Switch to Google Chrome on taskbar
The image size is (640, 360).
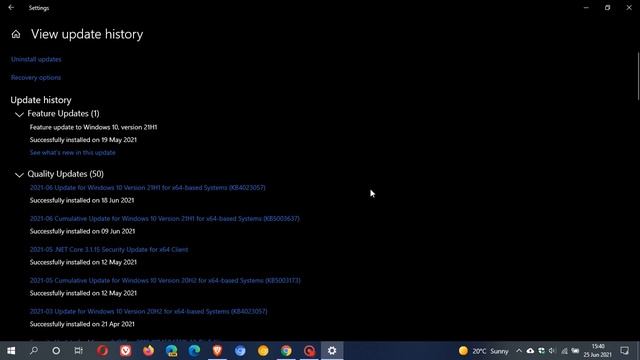pyautogui.click(x=286, y=351)
